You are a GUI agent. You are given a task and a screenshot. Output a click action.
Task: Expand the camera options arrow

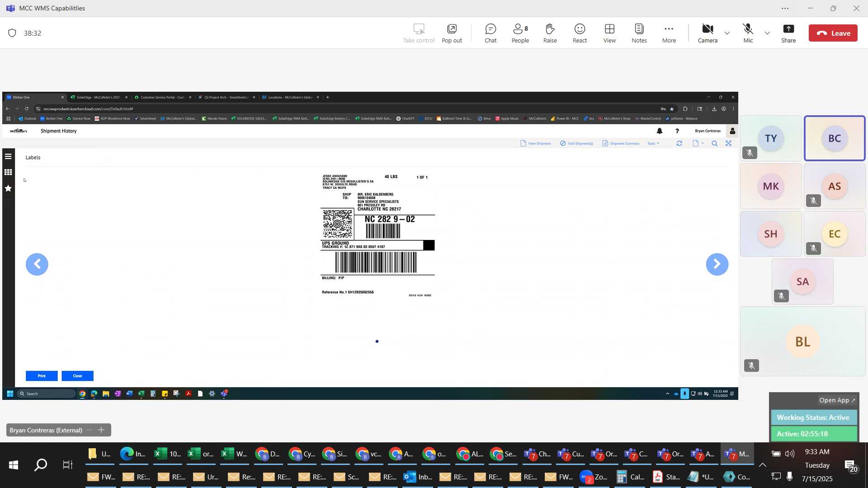tap(727, 33)
